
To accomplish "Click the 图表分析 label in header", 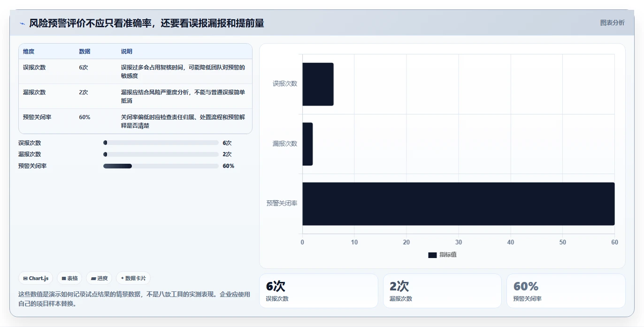I will (612, 23).
